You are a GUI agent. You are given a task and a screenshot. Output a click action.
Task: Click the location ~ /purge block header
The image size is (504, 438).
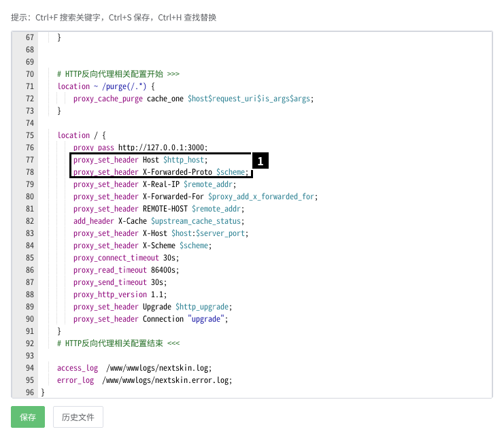click(106, 86)
